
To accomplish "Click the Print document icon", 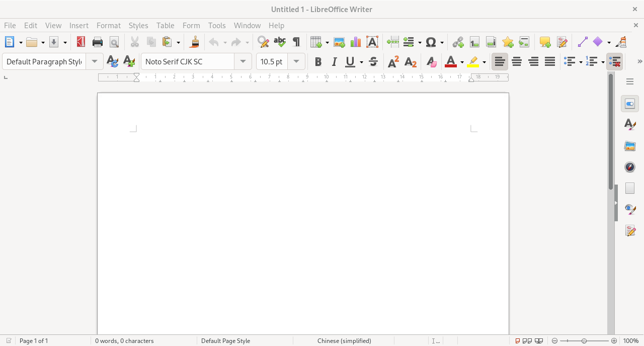I will [x=98, y=42].
